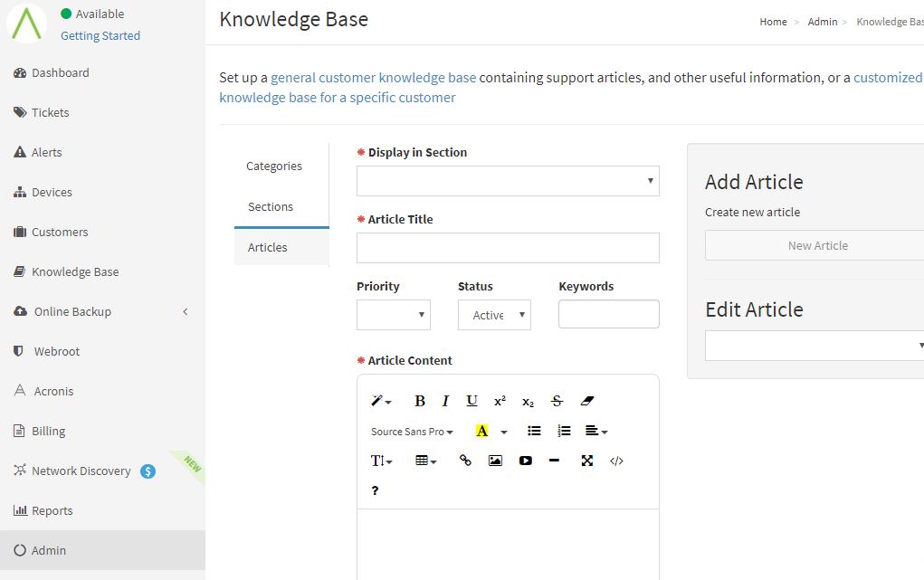Toggle superscript formatting
Screen dimensions: 924x580
(x=499, y=400)
